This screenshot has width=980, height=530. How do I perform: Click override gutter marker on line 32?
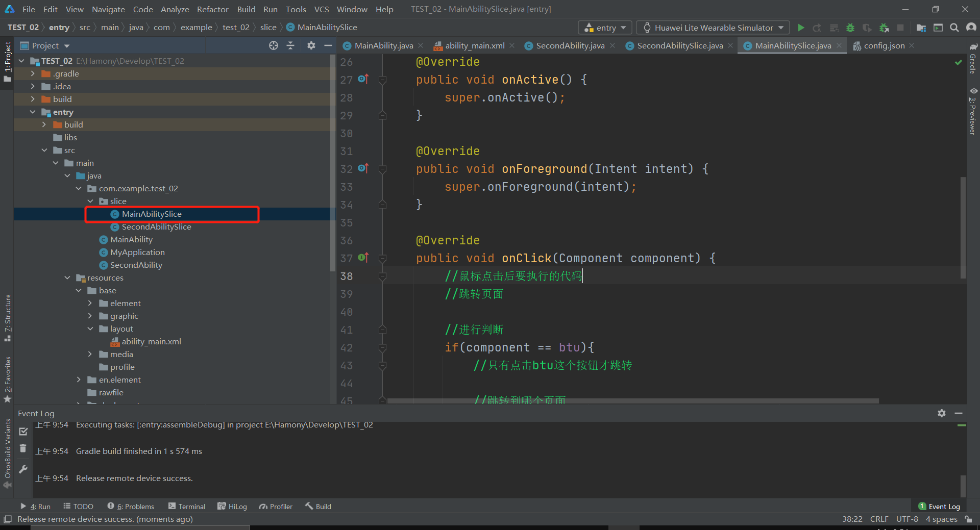[x=363, y=168]
